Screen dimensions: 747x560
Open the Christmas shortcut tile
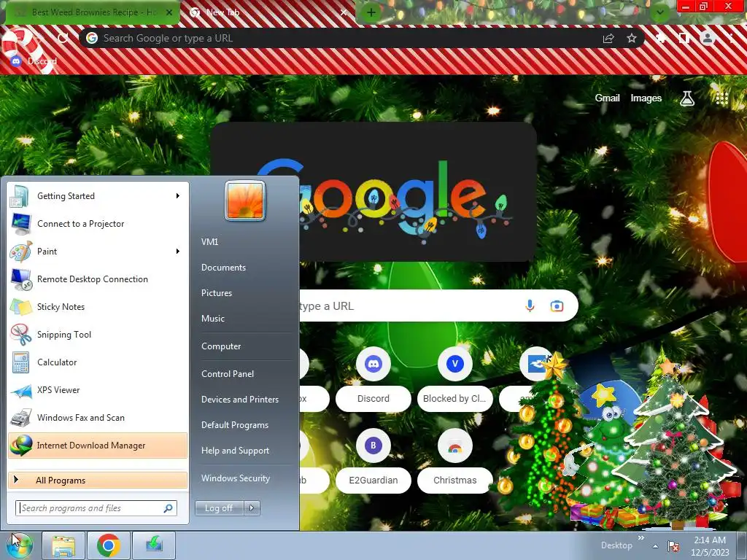pos(454,461)
